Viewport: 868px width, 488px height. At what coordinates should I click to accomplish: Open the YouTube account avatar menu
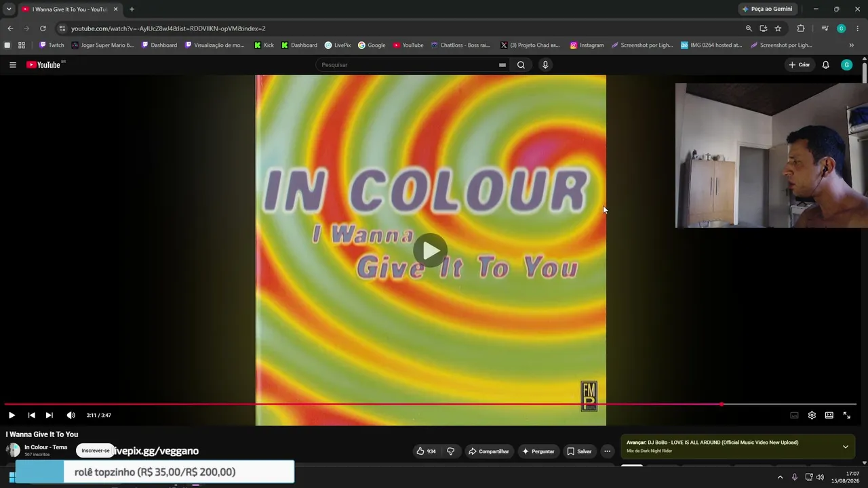tap(846, 65)
